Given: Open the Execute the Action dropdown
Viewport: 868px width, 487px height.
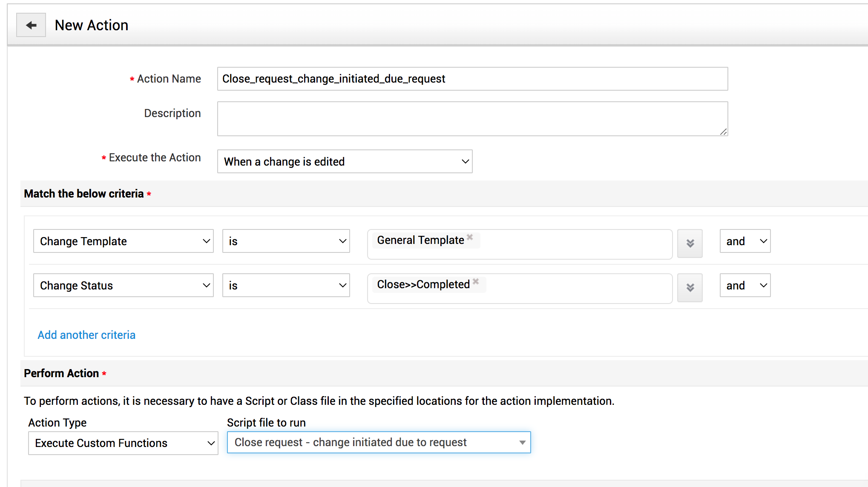Looking at the screenshot, I should tap(345, 161).
